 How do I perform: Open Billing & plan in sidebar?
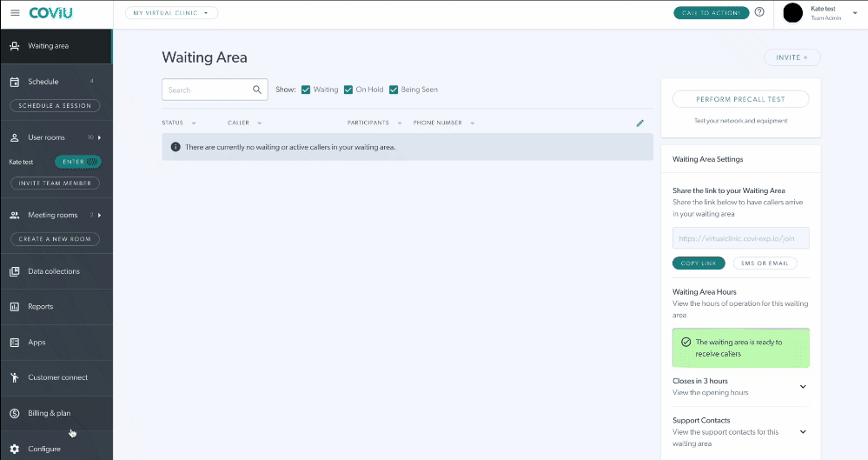coord(50,413)
